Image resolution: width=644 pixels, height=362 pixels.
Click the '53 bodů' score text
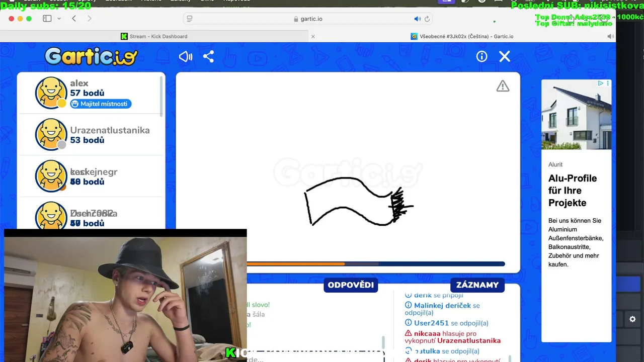click(87, 140)
